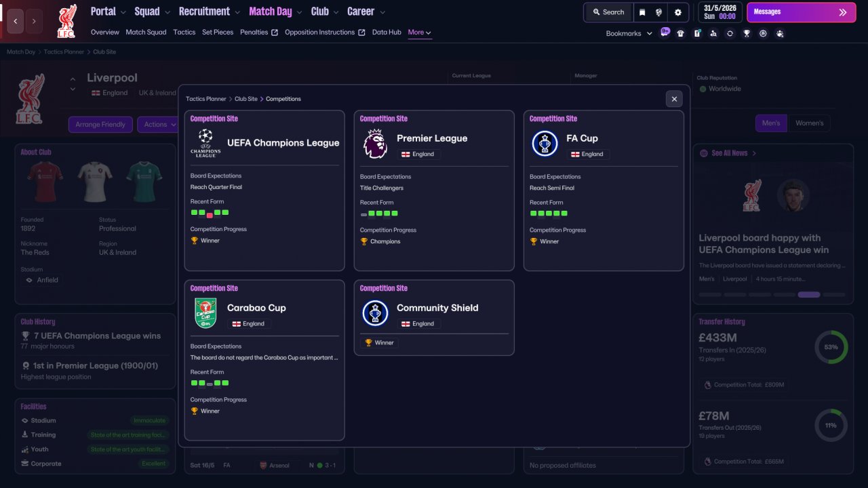Click the pop-out icon next to Opposition Instructions

click(361, 33)
